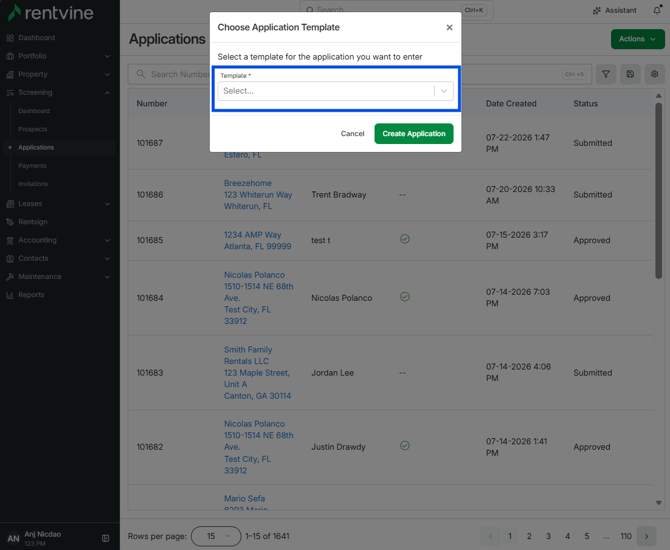The width and height of the screenshot is (670, 550).
Task: Click the scroll down arrow of table
Action: click(658, 503)
